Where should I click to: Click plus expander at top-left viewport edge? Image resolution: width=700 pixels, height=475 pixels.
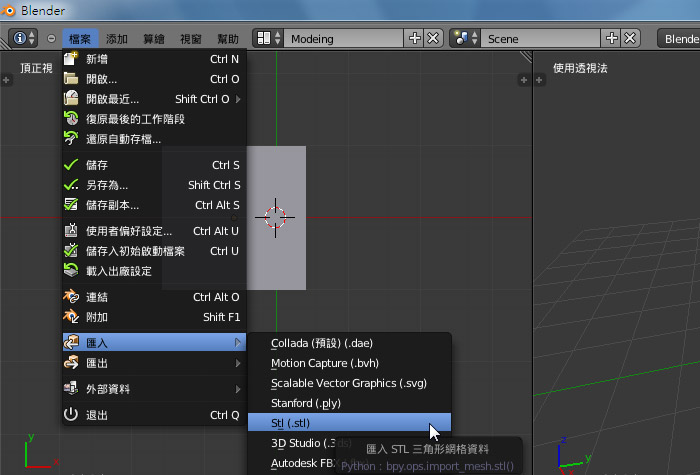pyautogui.click(x=6, y=80)
